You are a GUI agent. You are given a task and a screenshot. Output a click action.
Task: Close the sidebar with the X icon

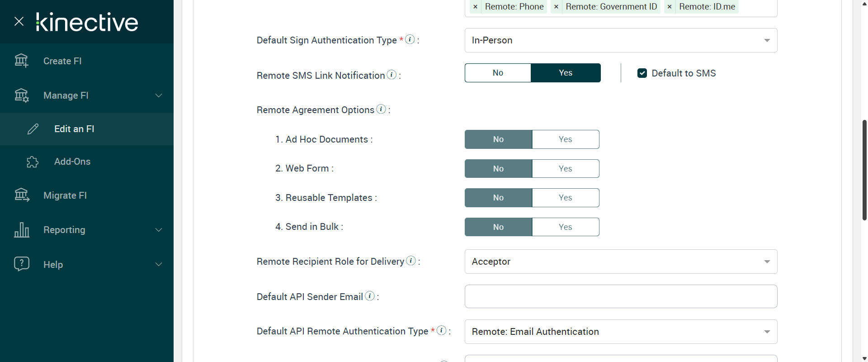pyautogui.click(x=19, y=21)
